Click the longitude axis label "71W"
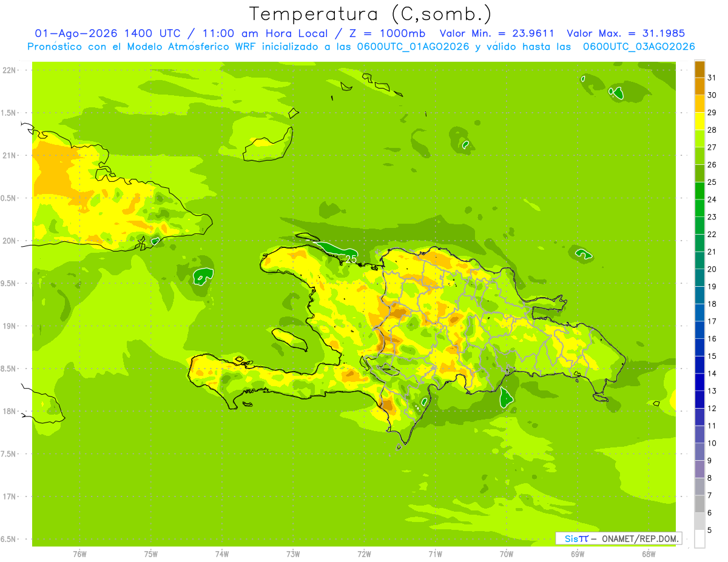Viewport: 728px width, 562px height. coord(435,554)
